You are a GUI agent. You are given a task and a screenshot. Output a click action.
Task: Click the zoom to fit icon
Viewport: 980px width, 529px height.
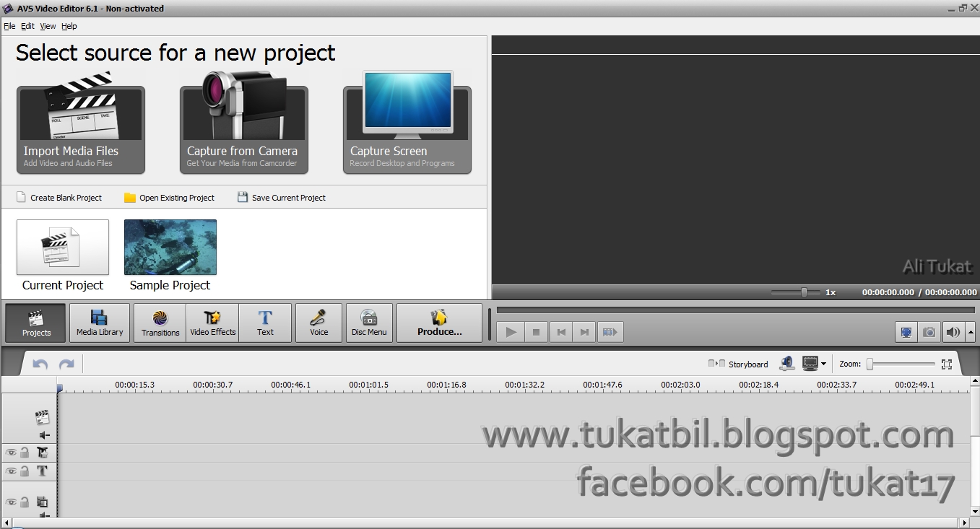coord(947,364)
